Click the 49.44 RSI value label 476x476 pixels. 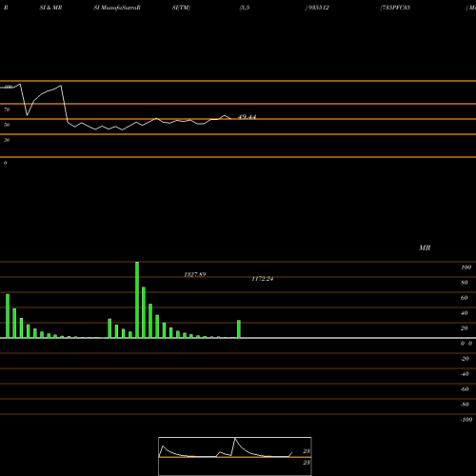click(247, 117)
